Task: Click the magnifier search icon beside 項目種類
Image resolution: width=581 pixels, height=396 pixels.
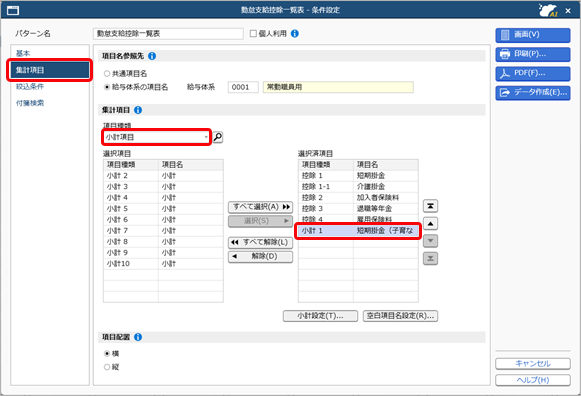Action: coord(218,137)
